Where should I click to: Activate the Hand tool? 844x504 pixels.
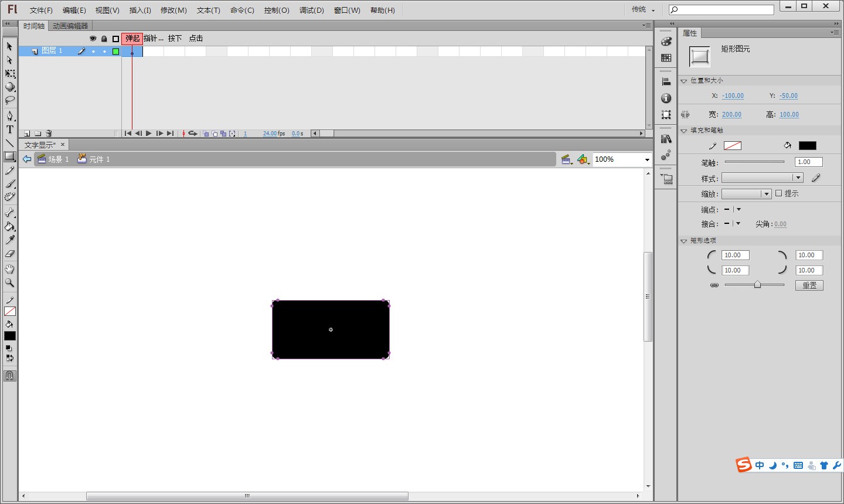tap(10, 269)
